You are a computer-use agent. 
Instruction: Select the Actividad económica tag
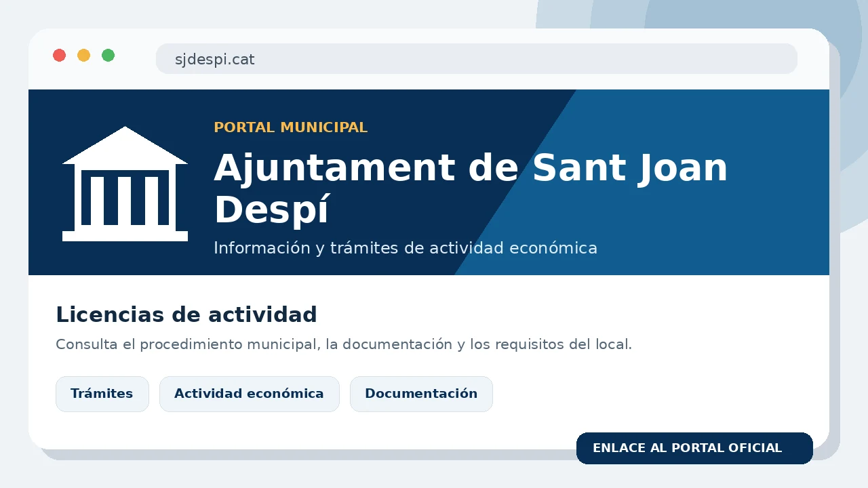[x=250, y=394]
